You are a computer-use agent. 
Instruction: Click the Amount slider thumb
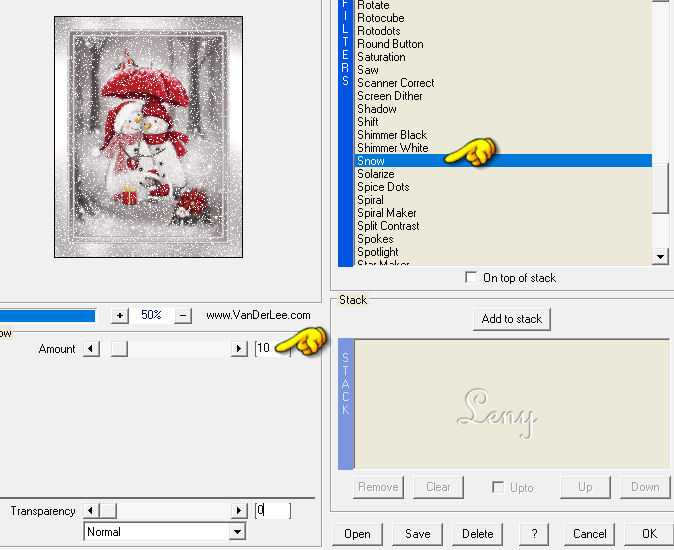coord(119,348)
